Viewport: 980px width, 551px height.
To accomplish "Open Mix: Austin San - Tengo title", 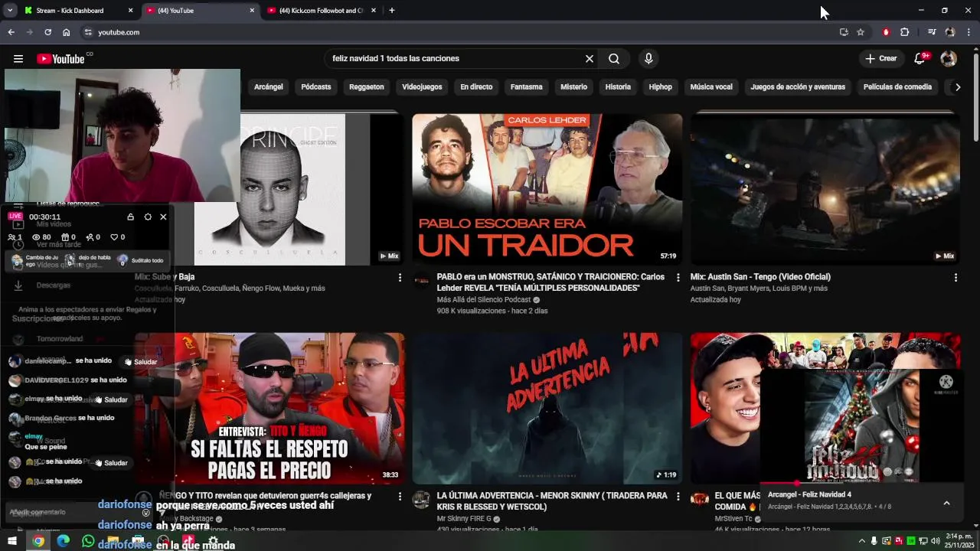I will point(760,277).
